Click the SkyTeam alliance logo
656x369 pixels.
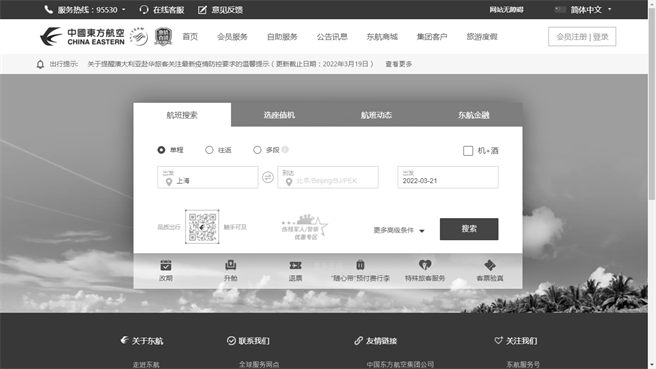pos(139,36)
